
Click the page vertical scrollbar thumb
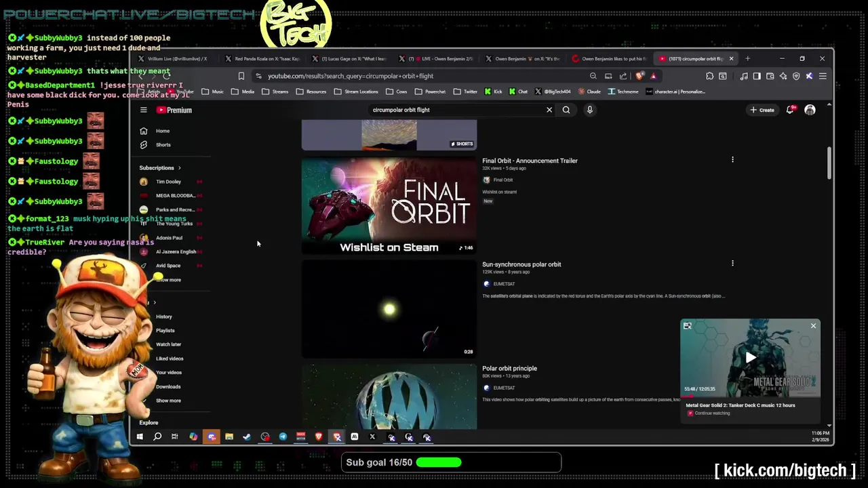tap(829, 163)
